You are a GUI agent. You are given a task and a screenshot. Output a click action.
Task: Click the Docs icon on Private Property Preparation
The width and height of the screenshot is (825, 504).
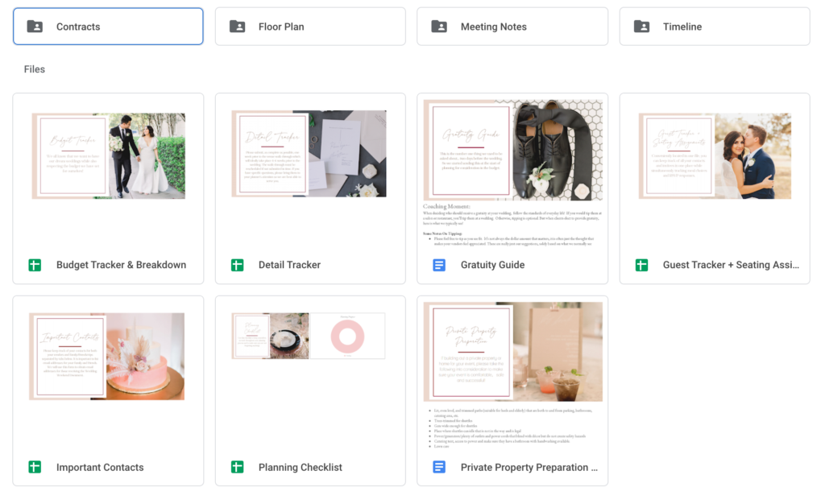438,466
